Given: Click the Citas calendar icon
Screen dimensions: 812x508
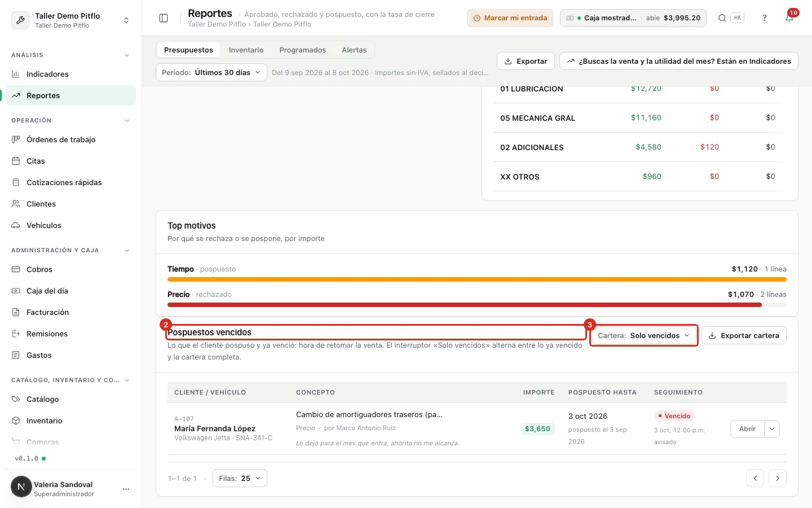Looking at the screenshot, I should coord(16,161).
